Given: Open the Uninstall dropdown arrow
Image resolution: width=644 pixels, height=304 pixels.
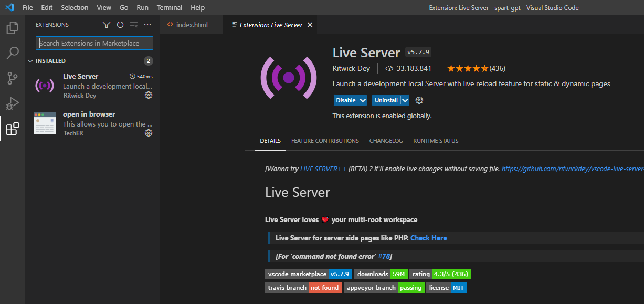Looking at the screenshot, I should pos(405,100).
